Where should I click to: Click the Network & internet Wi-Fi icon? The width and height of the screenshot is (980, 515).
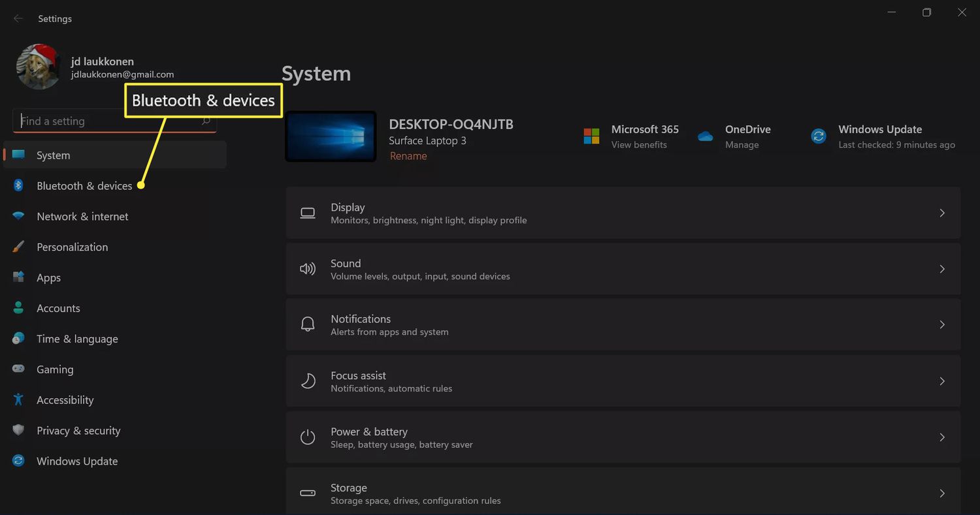click(x=18, y=216)
